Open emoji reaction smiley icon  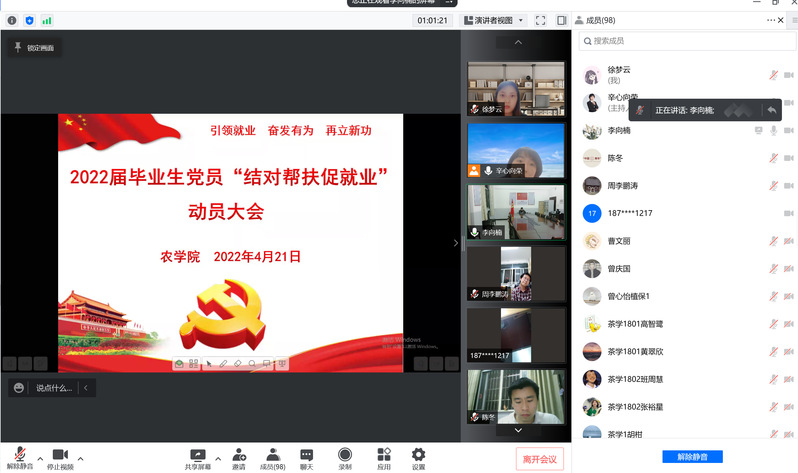tap(19, 388)
